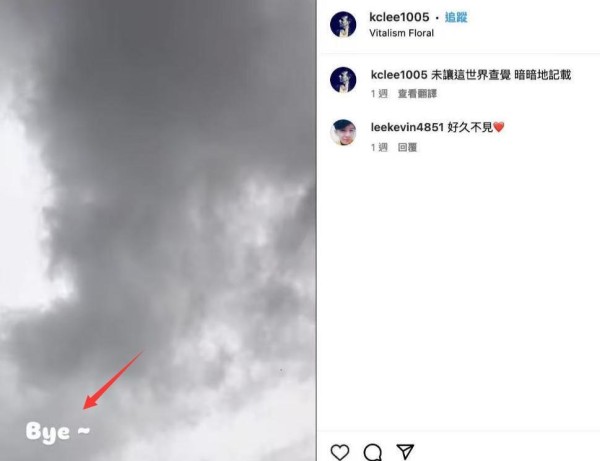Open leekevin4851's profile avatar
Viewport: 600px width, 461px height.
[343, 132]
